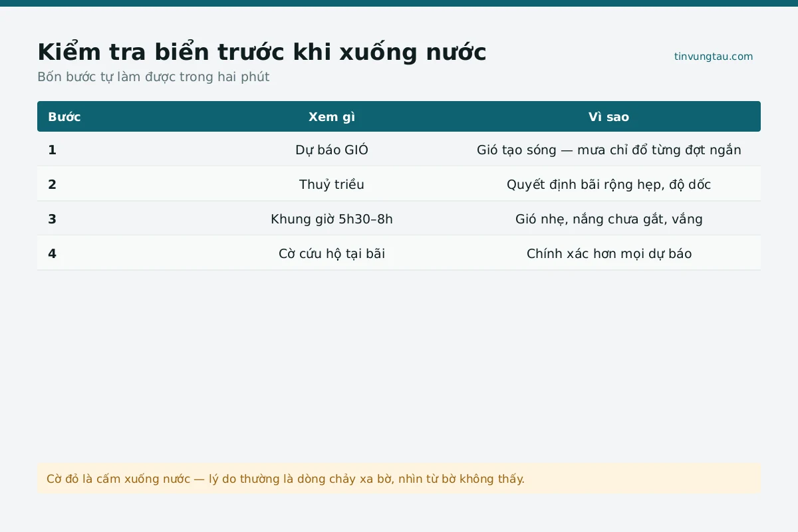
Task: Select the 'Thuỷ triều' cell
Action: click(332, 184)
